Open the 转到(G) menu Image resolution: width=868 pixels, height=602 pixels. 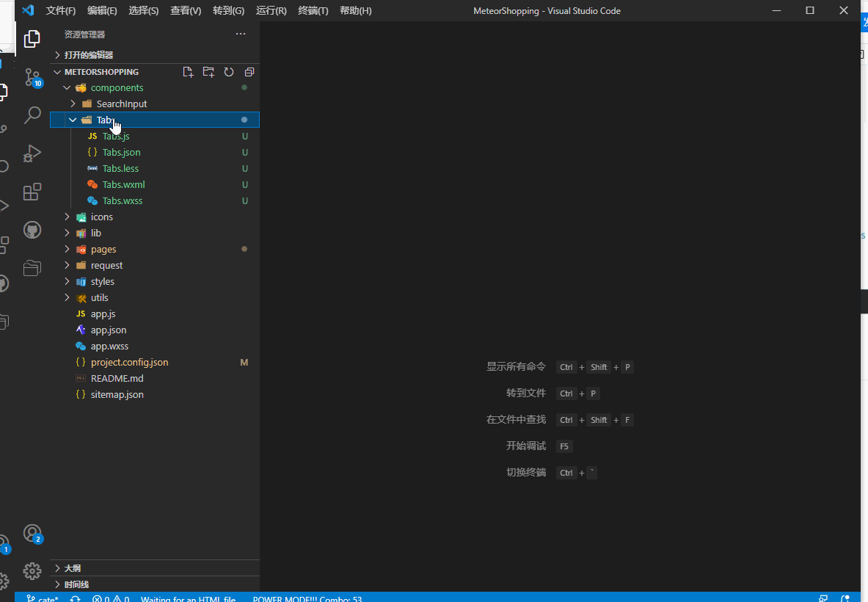(229, 10)
